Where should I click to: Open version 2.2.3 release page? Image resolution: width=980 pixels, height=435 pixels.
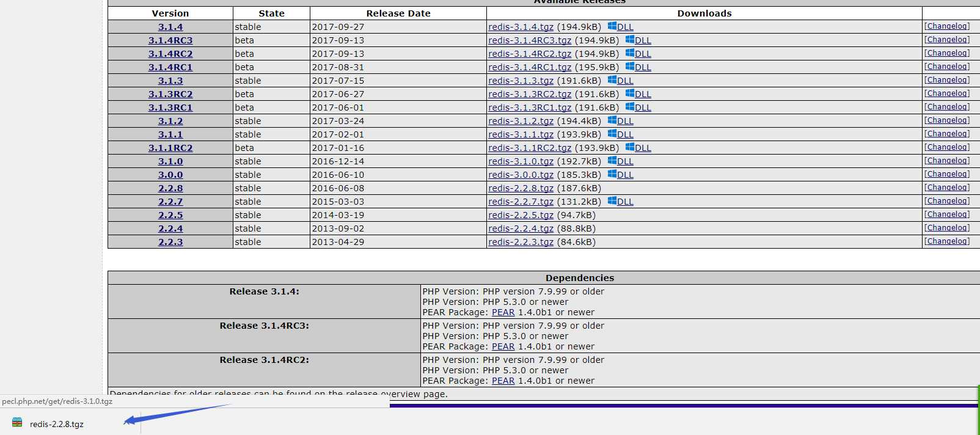pyautogui.click(x=170, y=242)
